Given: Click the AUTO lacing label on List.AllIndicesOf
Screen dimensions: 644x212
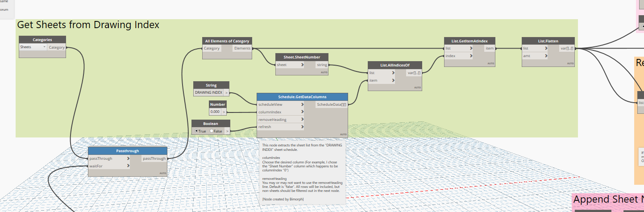Looking at the screenshot, I should coord(417,87).
